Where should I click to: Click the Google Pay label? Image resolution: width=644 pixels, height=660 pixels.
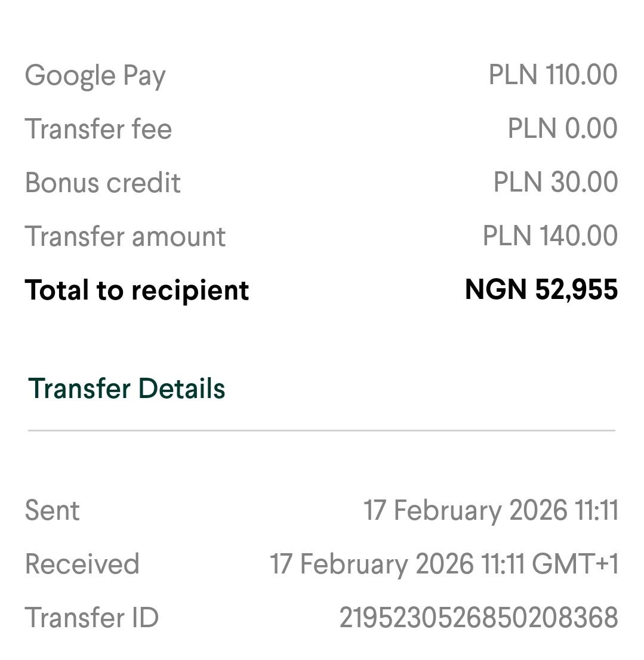click(95, 76)
